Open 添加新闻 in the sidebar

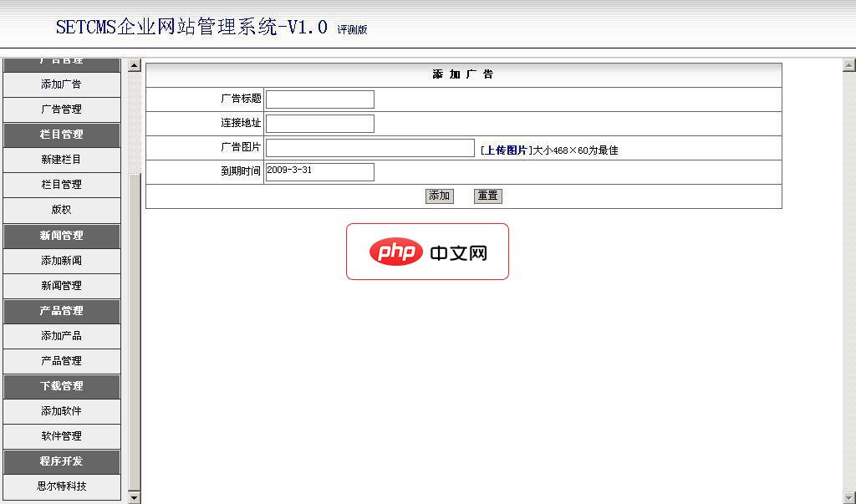tap(61, 261)
